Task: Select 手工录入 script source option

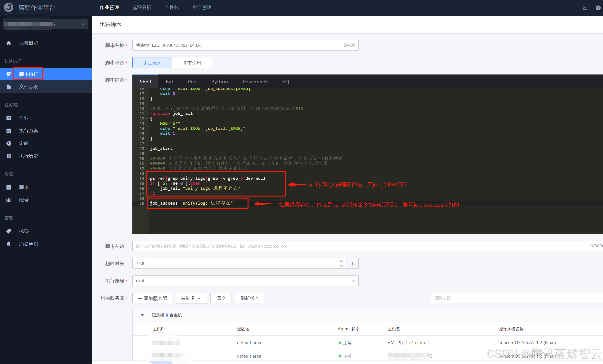Action: click(x=152, y=63)
